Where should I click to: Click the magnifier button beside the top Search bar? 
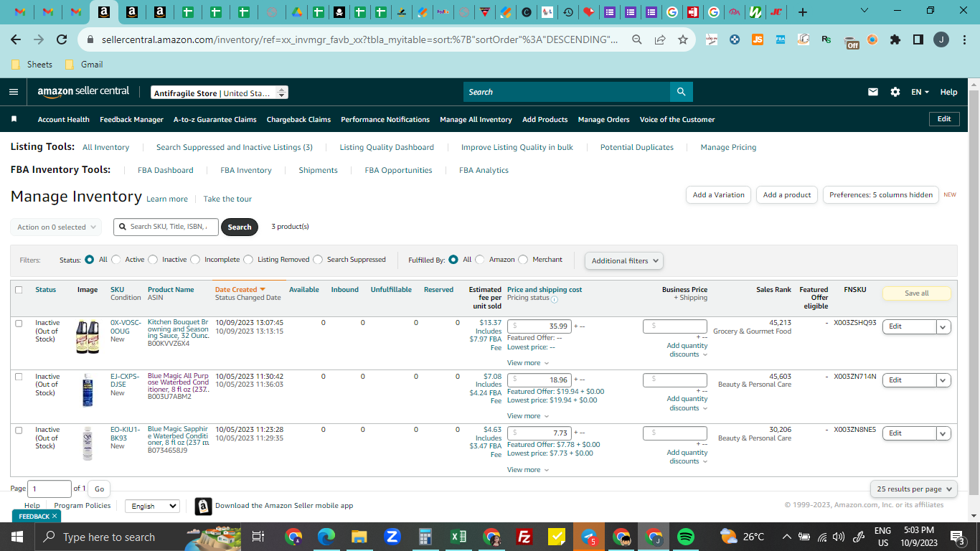pyautogui.click(x=681, y=92)
